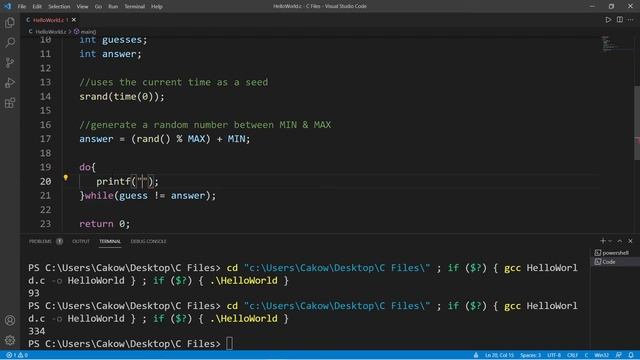Open the terminal launch profile dropdown

pos(610,241)
